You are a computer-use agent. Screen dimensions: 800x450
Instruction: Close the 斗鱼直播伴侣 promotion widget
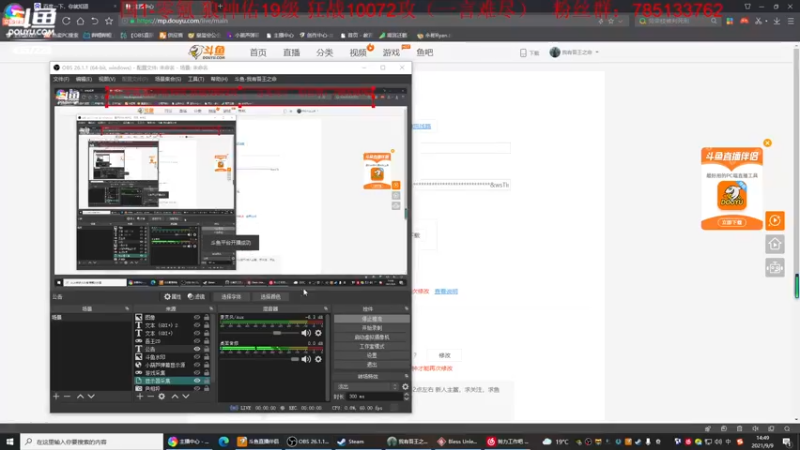(x=767, y=143)
